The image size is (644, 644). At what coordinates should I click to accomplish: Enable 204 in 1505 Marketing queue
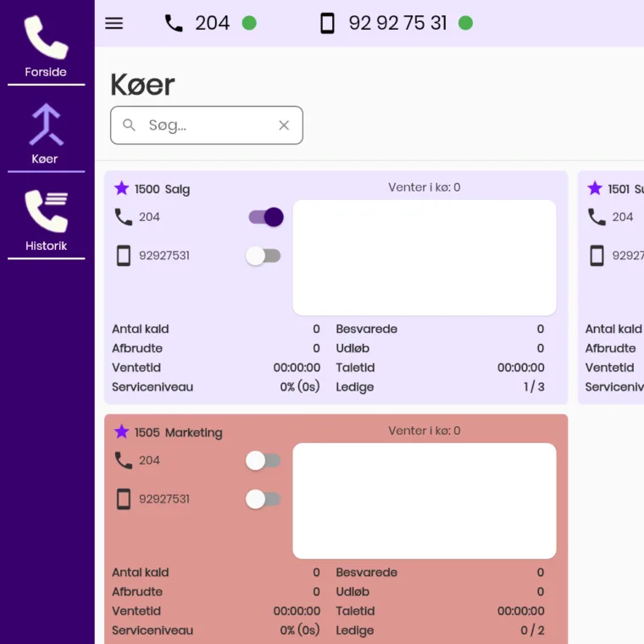click(x=264, y=460)
